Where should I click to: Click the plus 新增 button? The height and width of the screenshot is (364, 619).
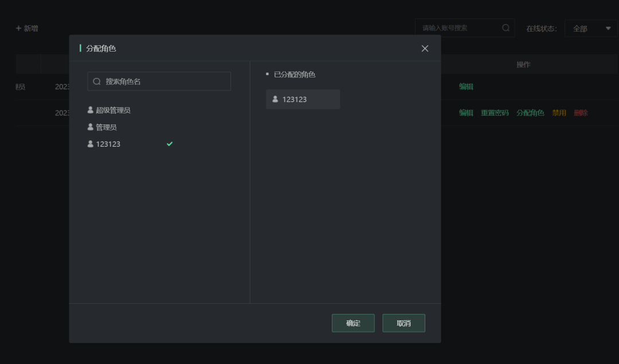click(x=27, y=28)
